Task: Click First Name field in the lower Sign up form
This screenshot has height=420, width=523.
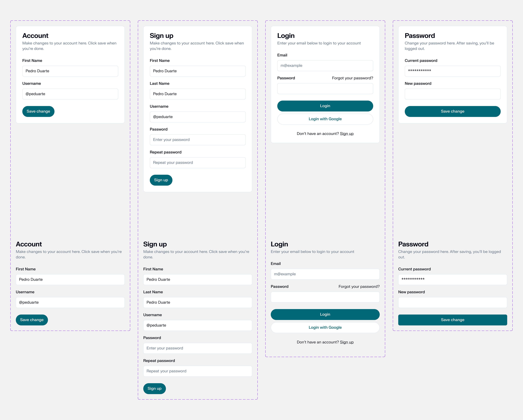Action: click(x=197, y=280)
